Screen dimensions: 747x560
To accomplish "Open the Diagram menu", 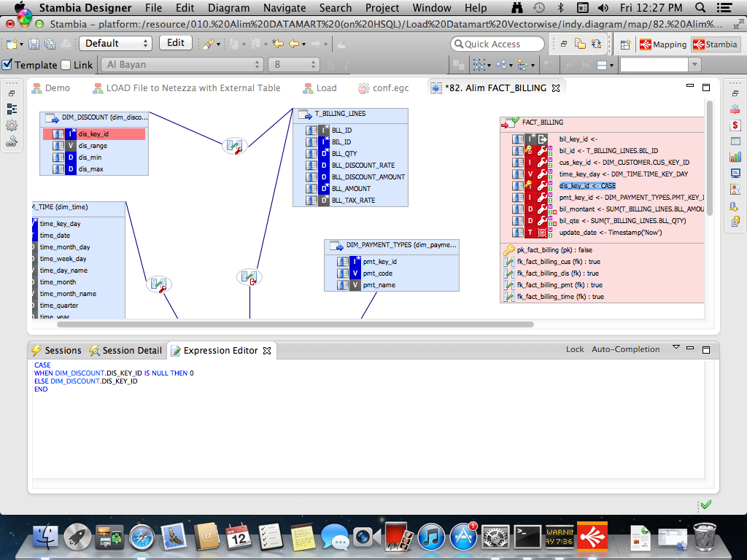I will click(x=228, y=7).
